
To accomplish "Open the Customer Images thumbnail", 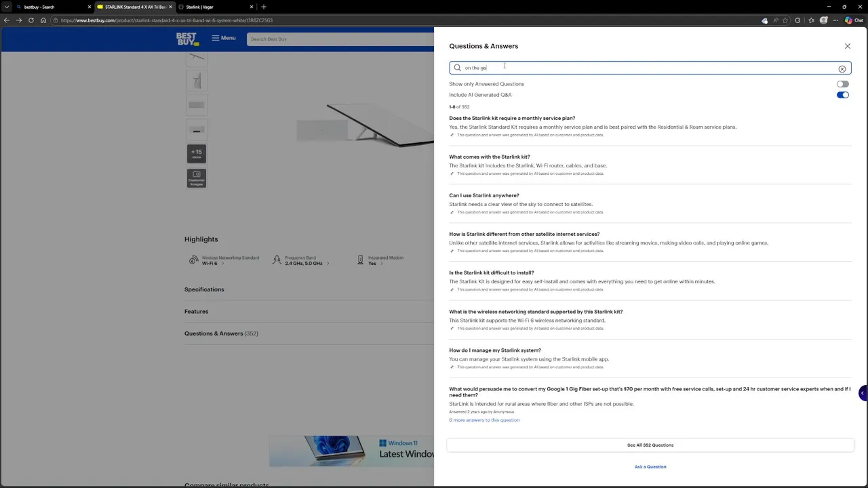I will pyautogui.click(x=197, y=178).
